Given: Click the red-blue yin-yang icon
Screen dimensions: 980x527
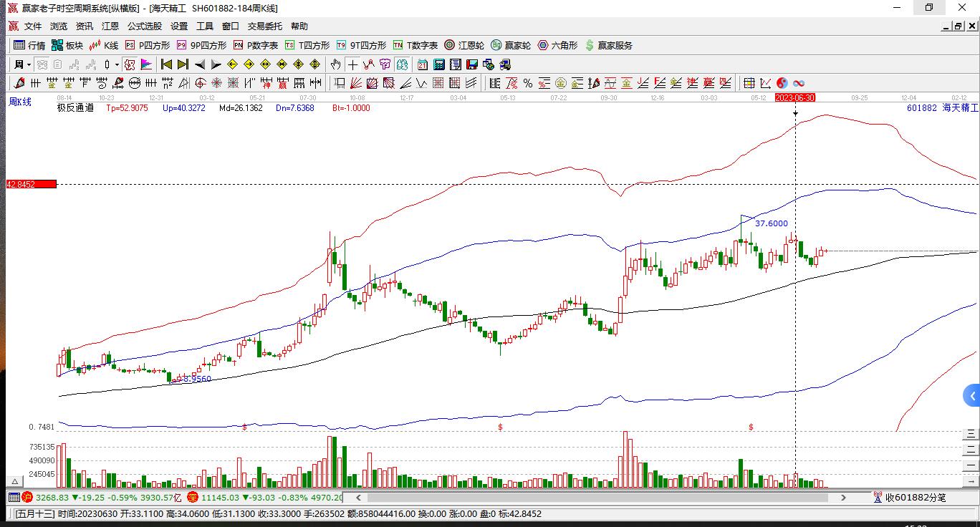Looking at the screenshot, I should [782, 83].
